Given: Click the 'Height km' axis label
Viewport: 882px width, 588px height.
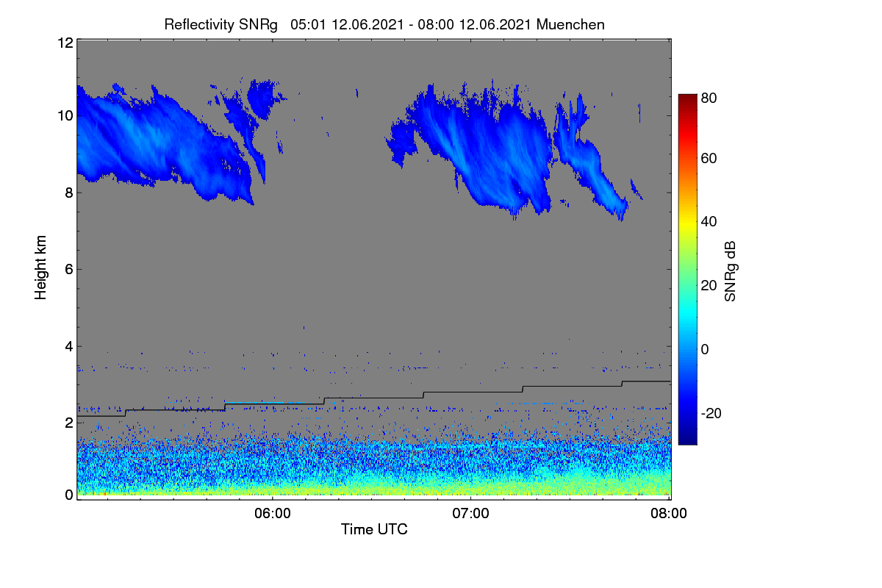Looking at the screenshot, I should (x=41, y=268).
